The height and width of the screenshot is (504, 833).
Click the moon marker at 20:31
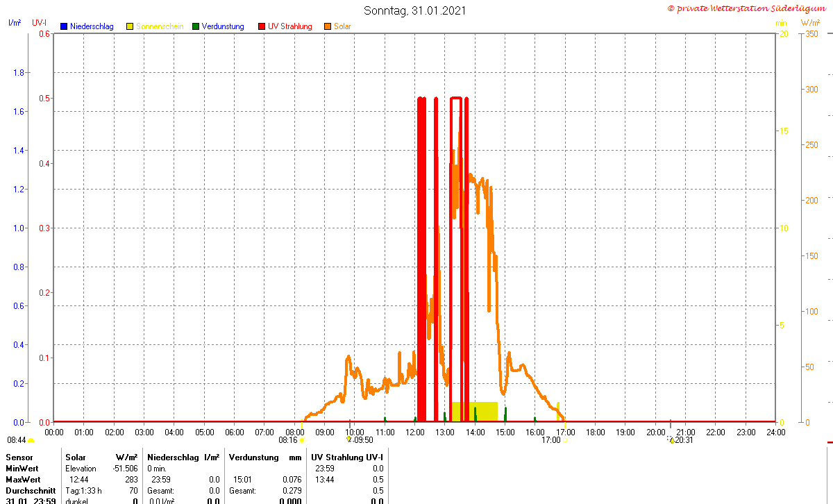point(671,439)
